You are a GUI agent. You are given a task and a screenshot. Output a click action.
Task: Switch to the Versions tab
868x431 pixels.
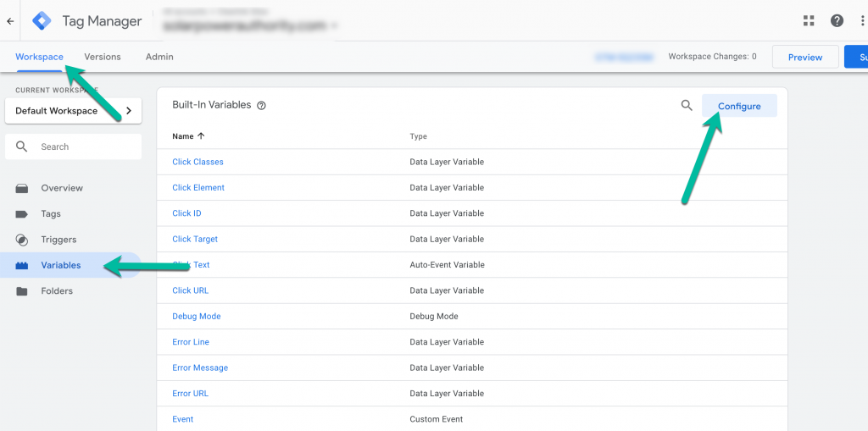(103, 57)
